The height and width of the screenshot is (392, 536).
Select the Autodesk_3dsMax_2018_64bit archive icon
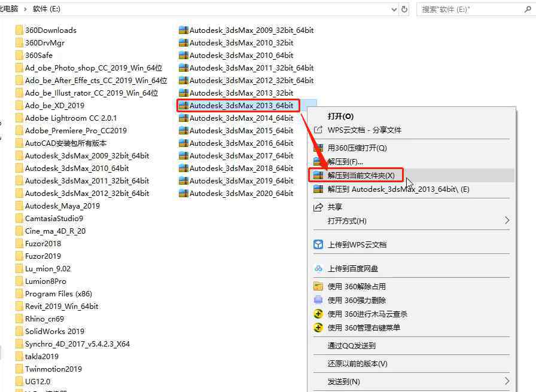point(184,169)
